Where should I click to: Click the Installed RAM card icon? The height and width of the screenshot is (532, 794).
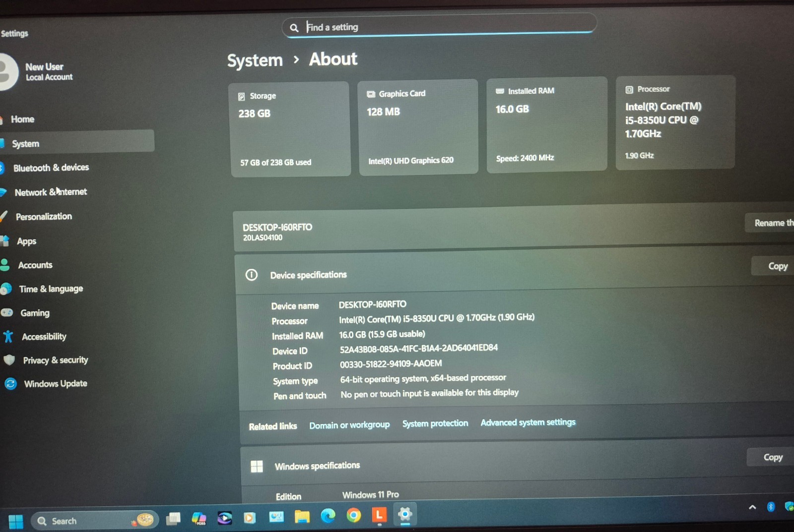pos(500,91)
